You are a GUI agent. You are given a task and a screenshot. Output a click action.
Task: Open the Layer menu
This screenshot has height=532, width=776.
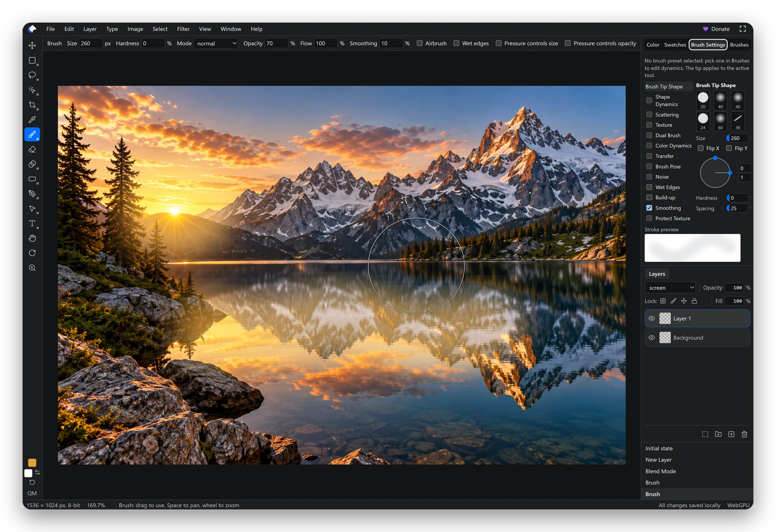point(90,29)
